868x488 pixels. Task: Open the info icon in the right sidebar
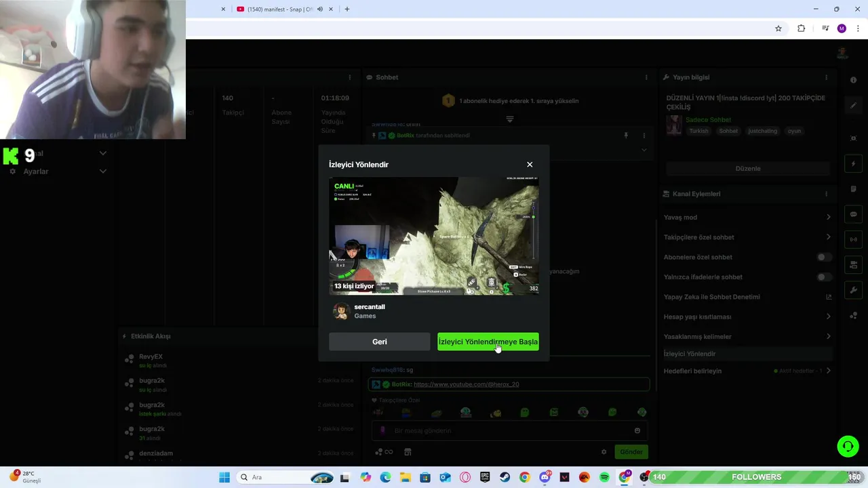tap(853, 80)
